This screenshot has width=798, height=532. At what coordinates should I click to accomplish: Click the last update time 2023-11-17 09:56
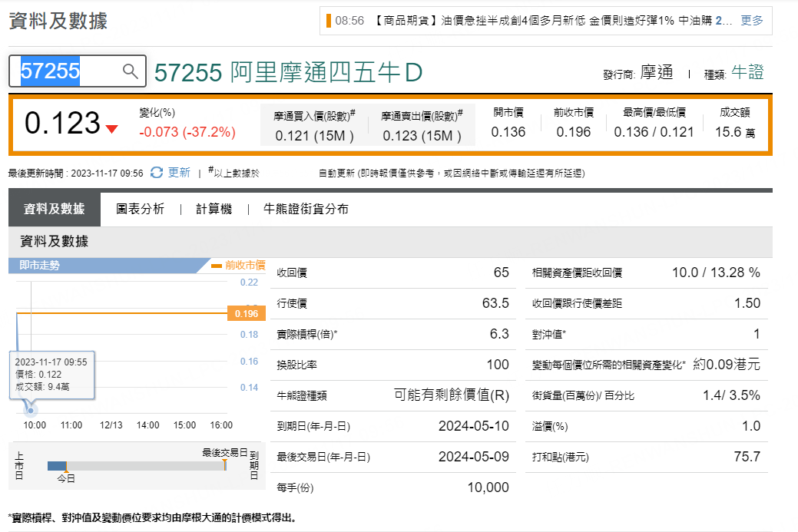[107, 173]
